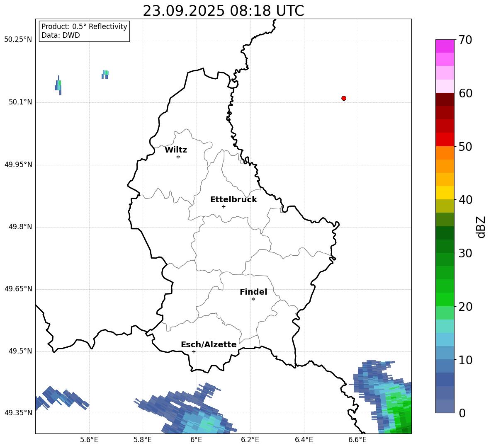Select the Findel city label
491x448 pixels.
253,292
